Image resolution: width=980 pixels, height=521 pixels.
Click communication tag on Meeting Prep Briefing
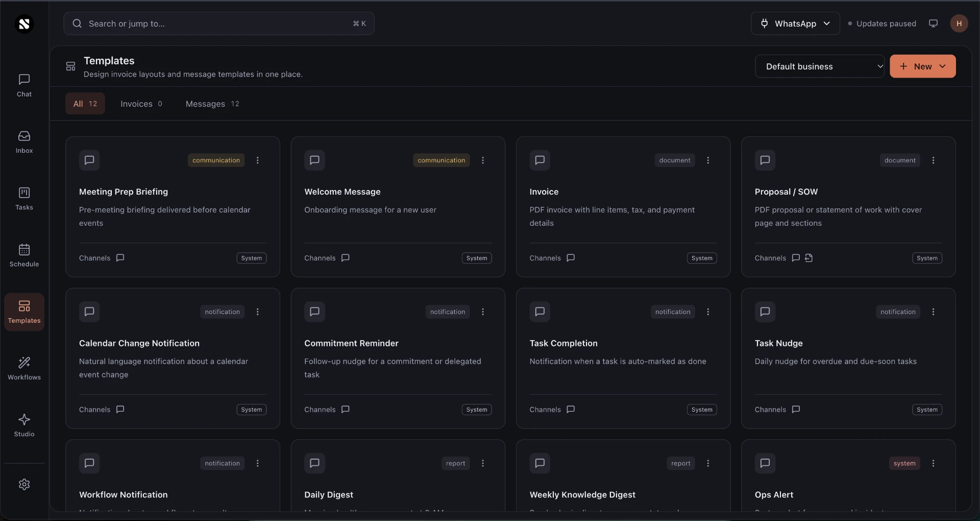[216, 160]
